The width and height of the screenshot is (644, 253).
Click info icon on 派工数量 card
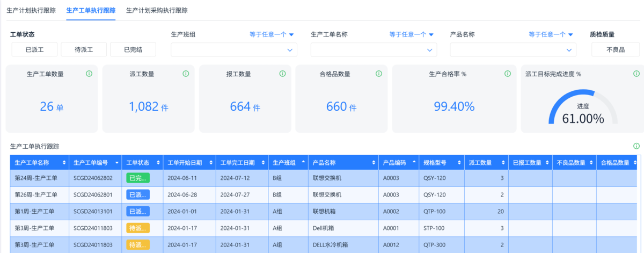tap(186, 74)
